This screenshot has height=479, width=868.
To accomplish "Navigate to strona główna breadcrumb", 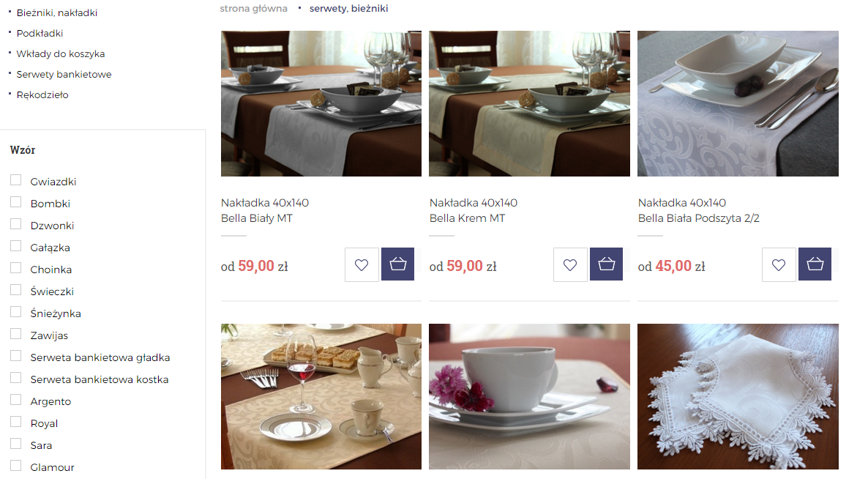I will [x=253, y=8].
